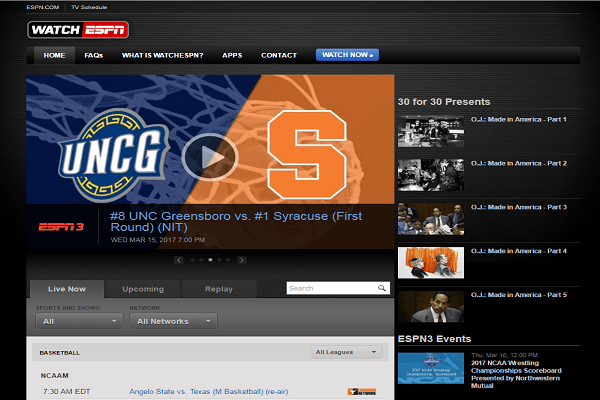Screen dimensions: 600x400
Task: Expand the All Leagues dropdown
Action: click(346, 352)
